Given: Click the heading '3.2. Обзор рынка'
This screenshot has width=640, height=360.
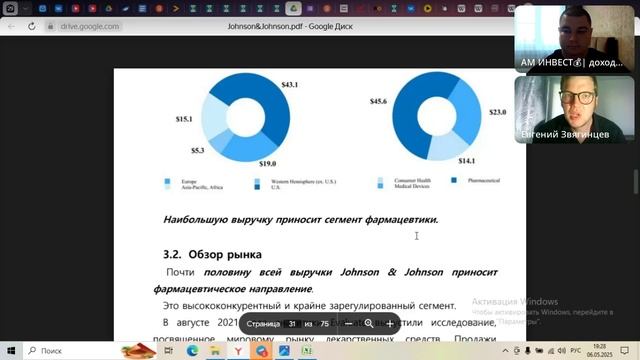Looking at the screenshot, I should tap(212, 255).
